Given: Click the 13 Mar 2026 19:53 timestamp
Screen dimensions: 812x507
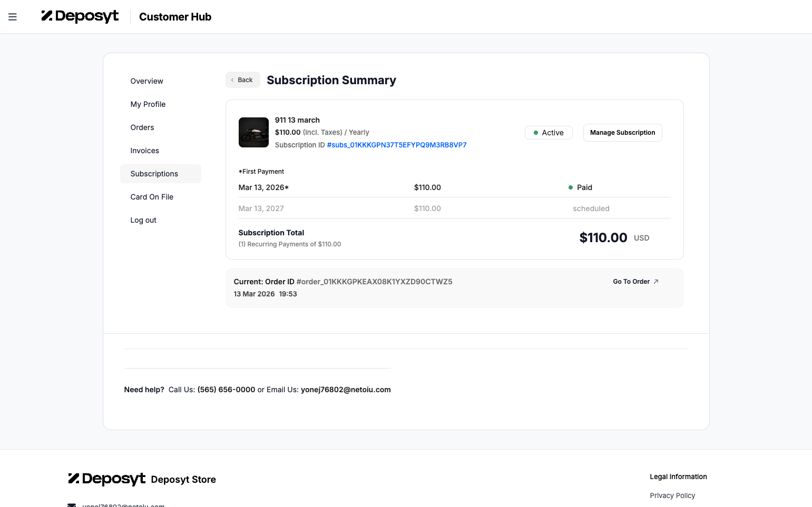Looking at the screenshot, I should [265, 294].
